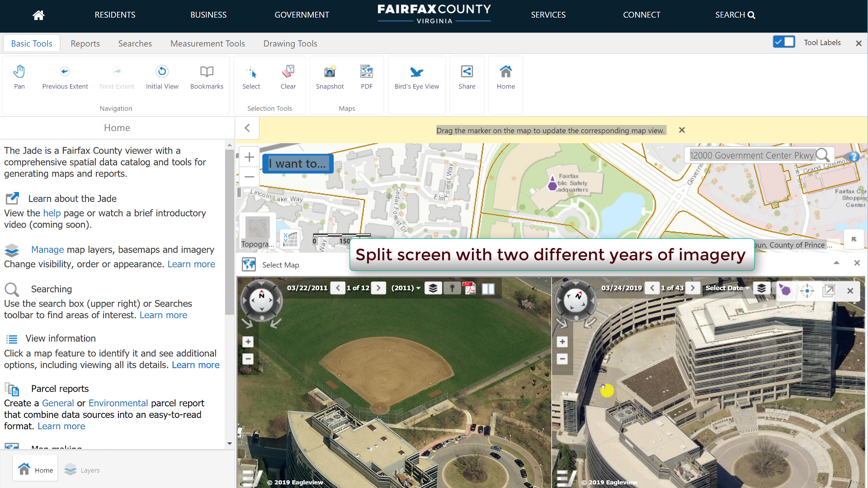Switch to Layers bottom tab
Image resolution: width=868 pixels, height=488 pixels.
click(82, 470)
